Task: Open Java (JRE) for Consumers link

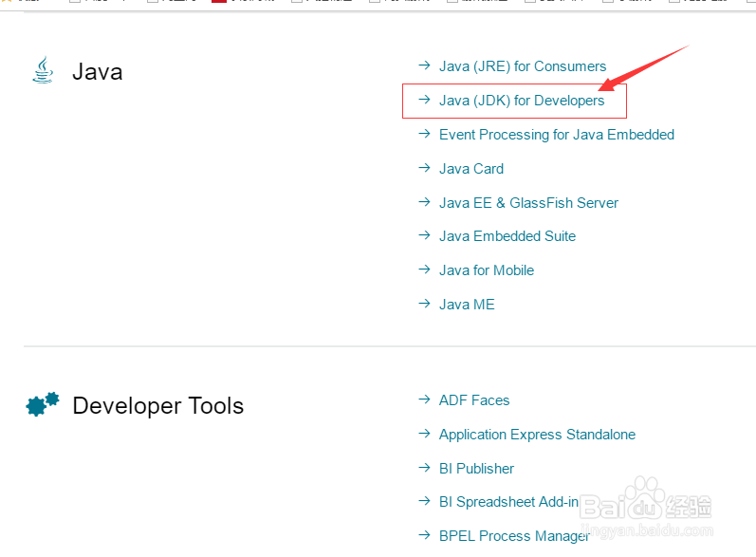Action: (523, 66)
